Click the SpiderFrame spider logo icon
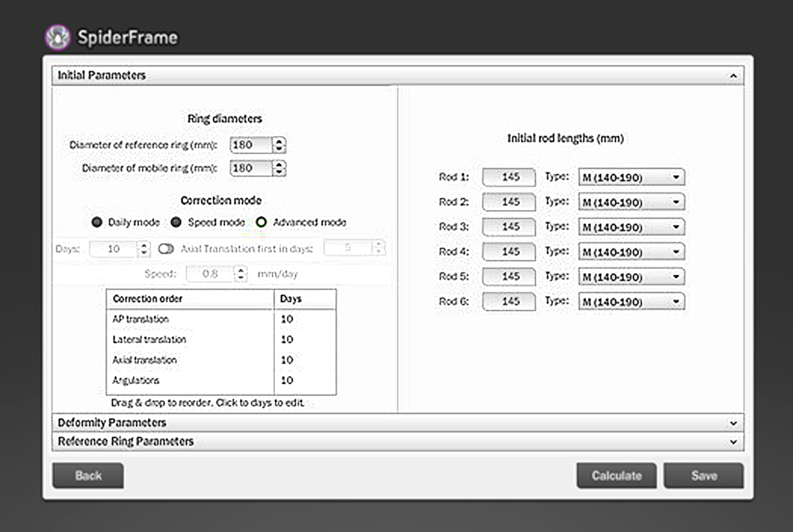793x532 pixels. 57,36
